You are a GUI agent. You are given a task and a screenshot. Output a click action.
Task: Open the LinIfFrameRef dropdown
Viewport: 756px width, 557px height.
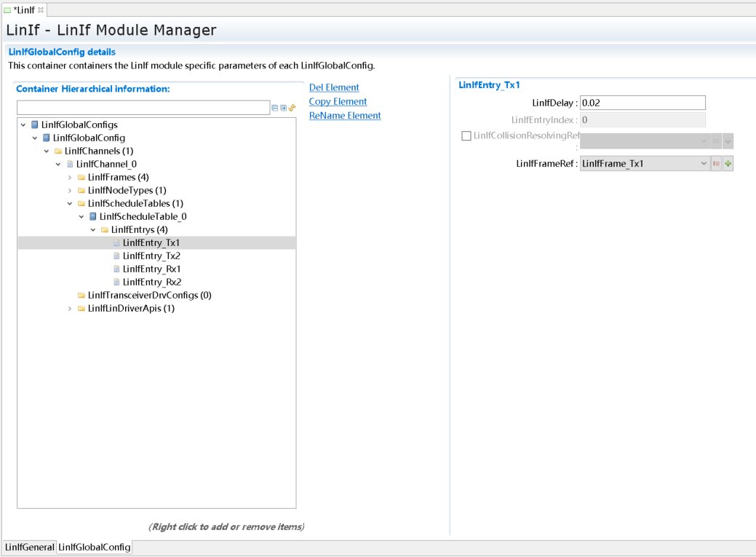(x=704, y=164)
